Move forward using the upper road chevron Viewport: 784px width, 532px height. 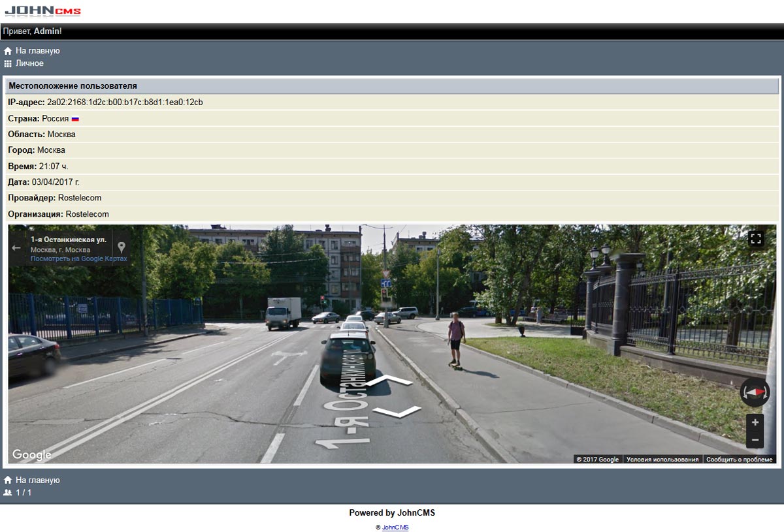[x=387, y=381]
